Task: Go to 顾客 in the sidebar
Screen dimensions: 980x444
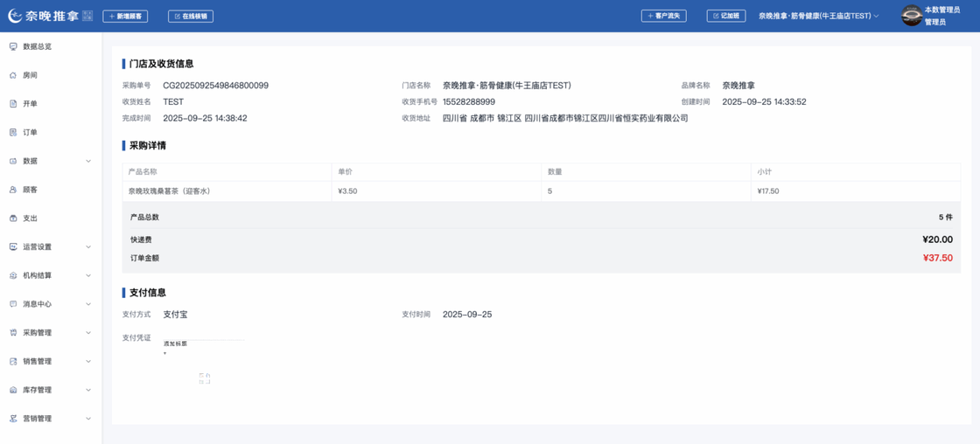Action: (30, 189)
